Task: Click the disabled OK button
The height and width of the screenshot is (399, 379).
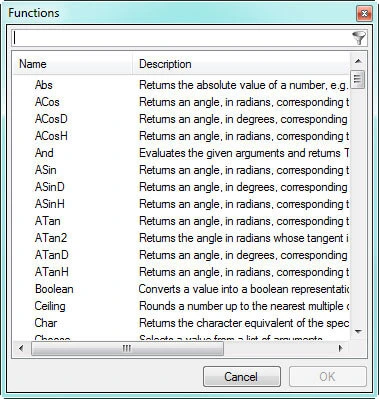Action: coord(328,377)
